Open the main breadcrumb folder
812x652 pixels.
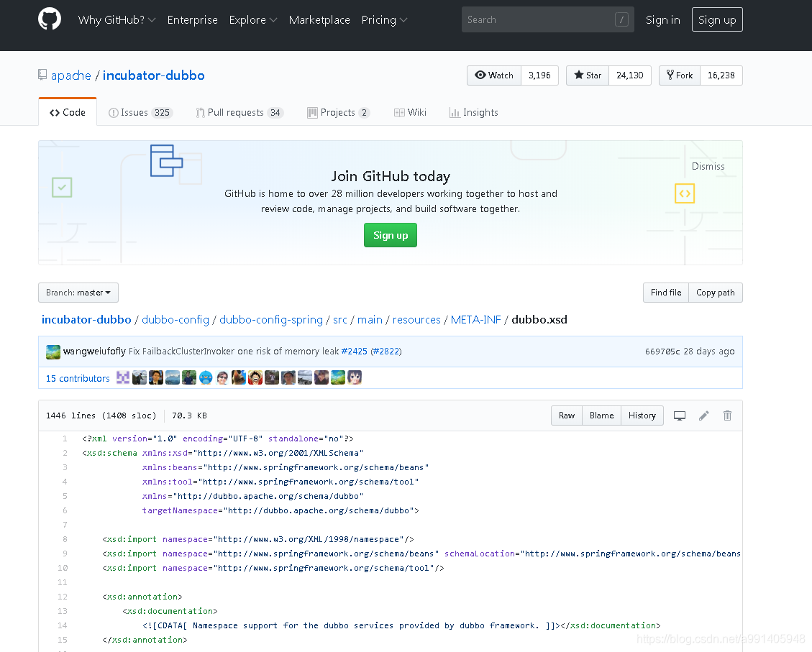370,320
